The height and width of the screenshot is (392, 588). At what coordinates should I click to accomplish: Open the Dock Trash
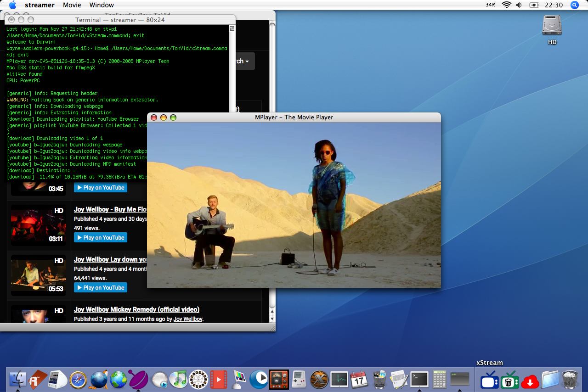(x=570, y=380)
